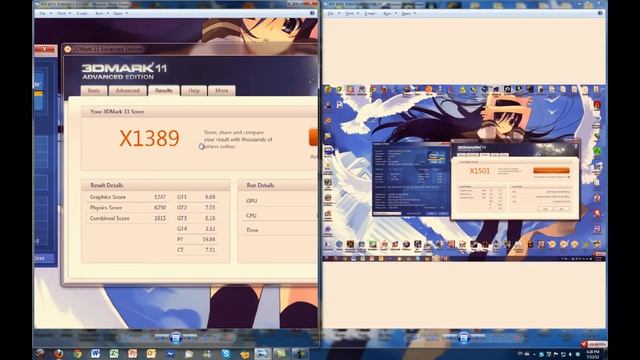The width and height of the screenshot is (640, 360).
Task: Click help icon in right Photo Viewer
Action: pyautogui.click(x=600, y=13)
